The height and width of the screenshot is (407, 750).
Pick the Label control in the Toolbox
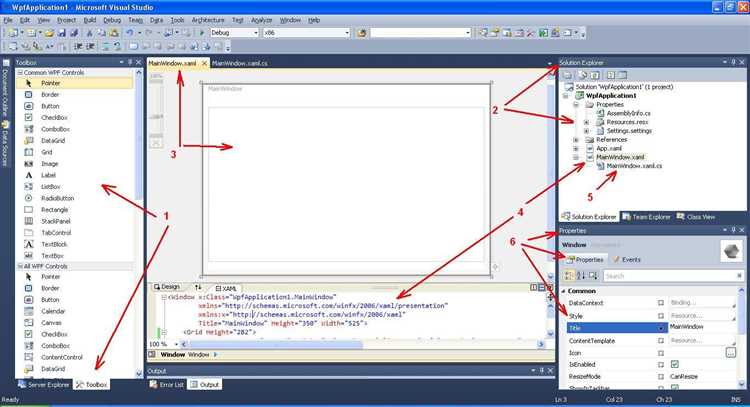coord(75,175)
